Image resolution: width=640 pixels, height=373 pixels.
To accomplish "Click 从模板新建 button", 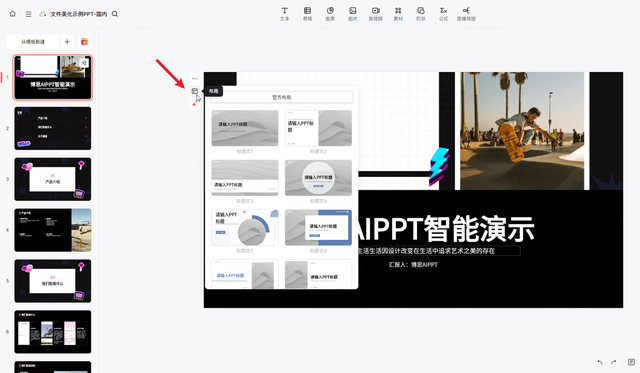I will [33, 42].
